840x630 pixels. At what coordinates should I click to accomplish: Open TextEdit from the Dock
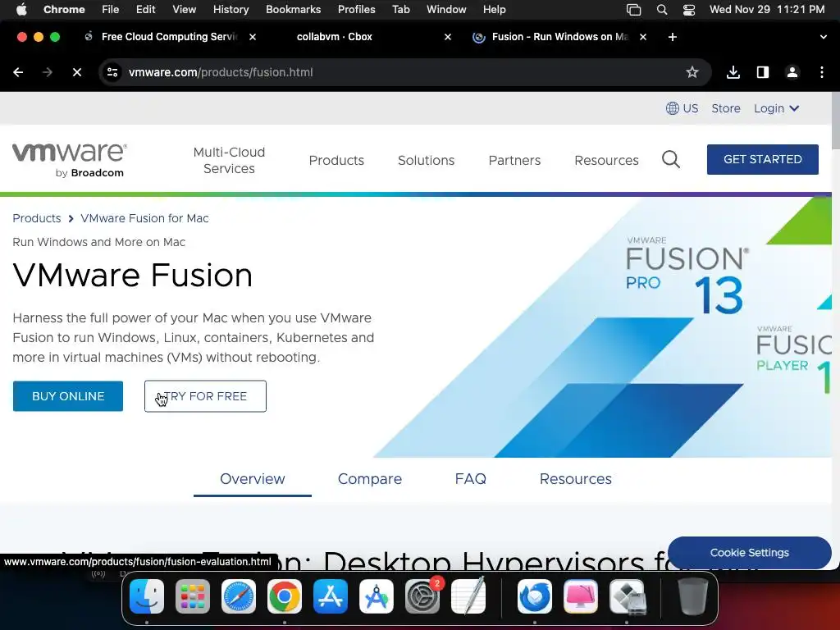(468, 596)
